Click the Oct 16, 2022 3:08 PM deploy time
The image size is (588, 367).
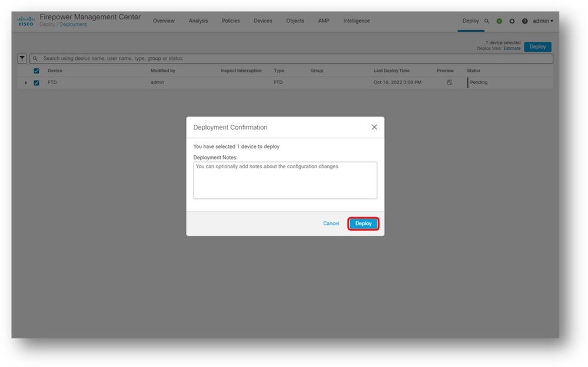397,82
